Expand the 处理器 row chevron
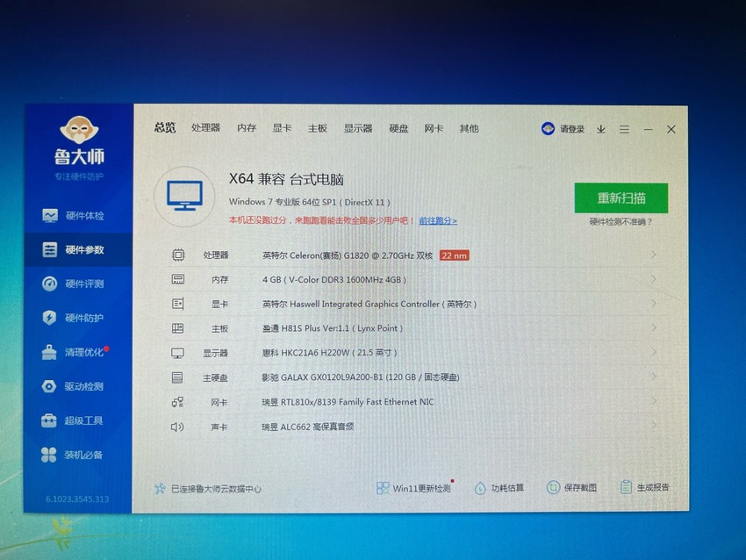746x560 pixels. [654, 255]
